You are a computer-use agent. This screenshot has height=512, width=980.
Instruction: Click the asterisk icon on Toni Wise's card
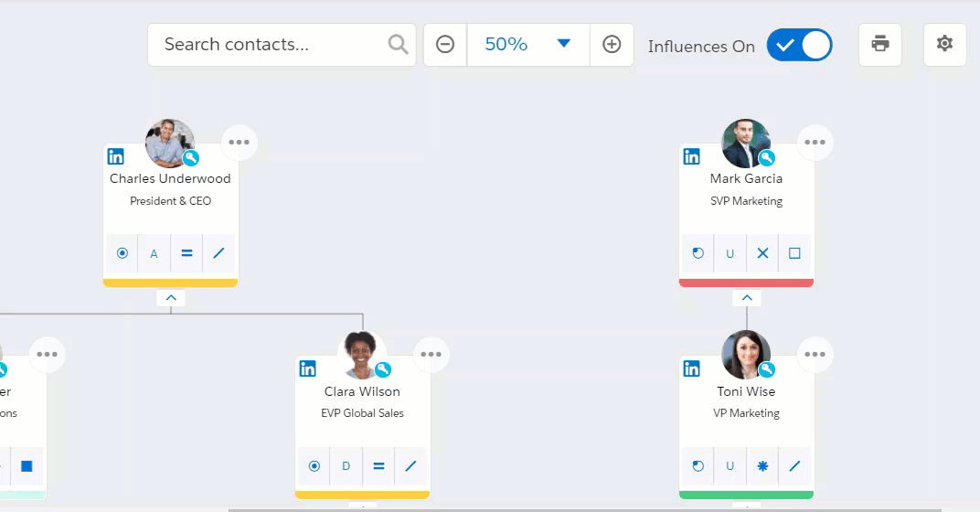pyautogui.click(x=762, y=465)
